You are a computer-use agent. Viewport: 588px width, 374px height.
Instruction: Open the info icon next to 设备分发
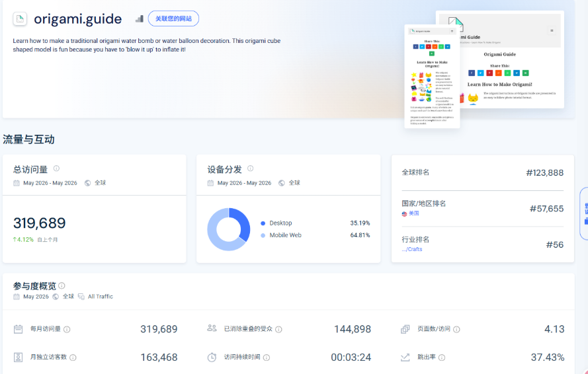click(251, 168)
